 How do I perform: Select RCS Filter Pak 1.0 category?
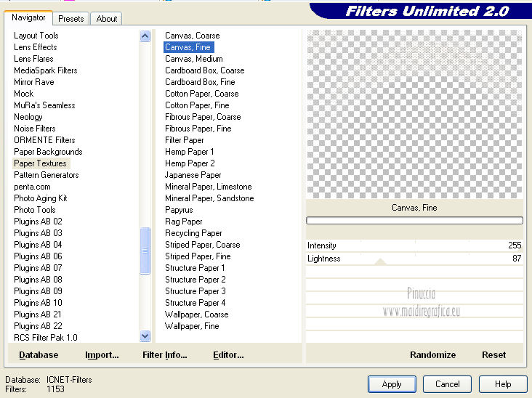(x=46, y=338)
